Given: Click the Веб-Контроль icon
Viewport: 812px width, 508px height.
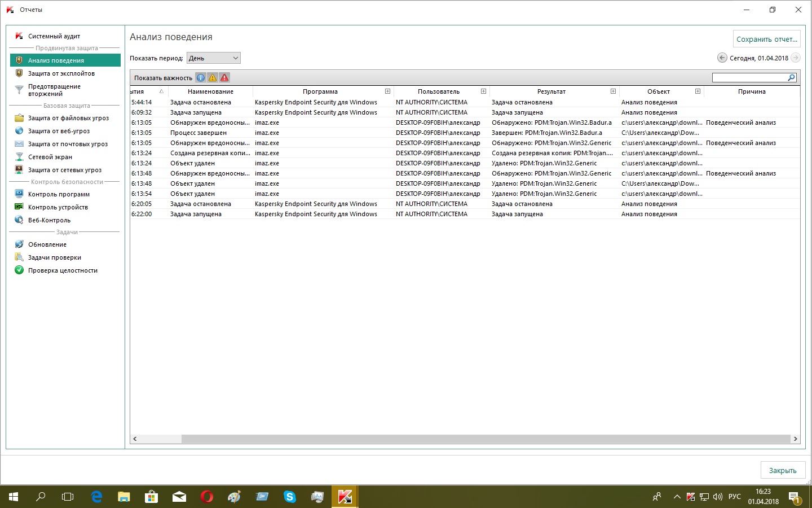Looking at the screenshot, I should [19, 220].
